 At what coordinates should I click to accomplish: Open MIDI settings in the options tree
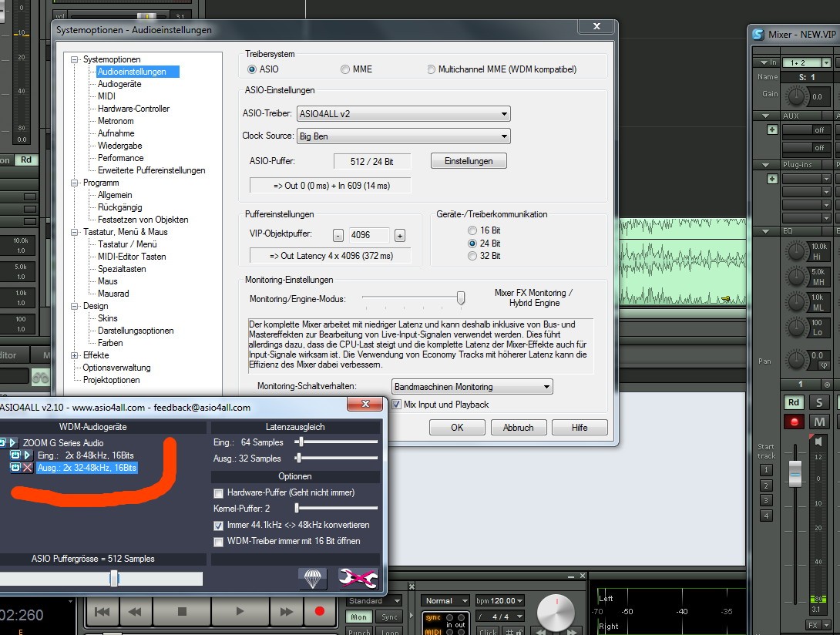click(x=106, y=96)
